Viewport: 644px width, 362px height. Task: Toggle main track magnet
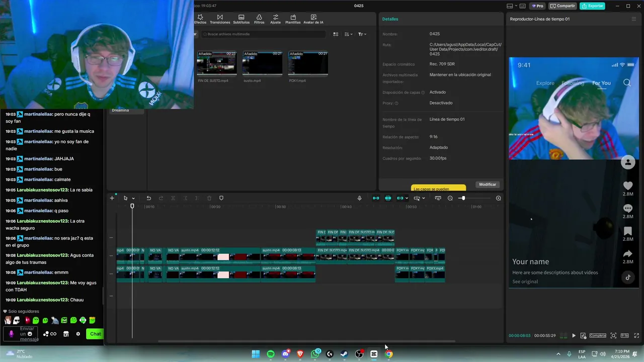coord(376,198)
